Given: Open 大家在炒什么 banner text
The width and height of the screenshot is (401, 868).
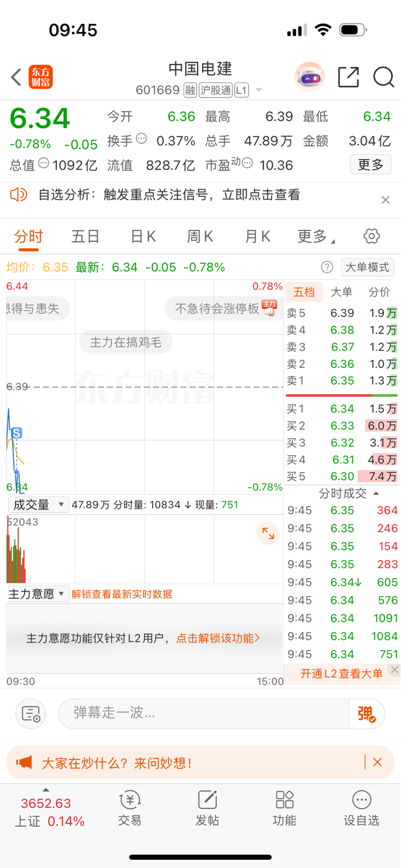Looking at the screenshot, I should pyautogui.click(x=117, y=763).
